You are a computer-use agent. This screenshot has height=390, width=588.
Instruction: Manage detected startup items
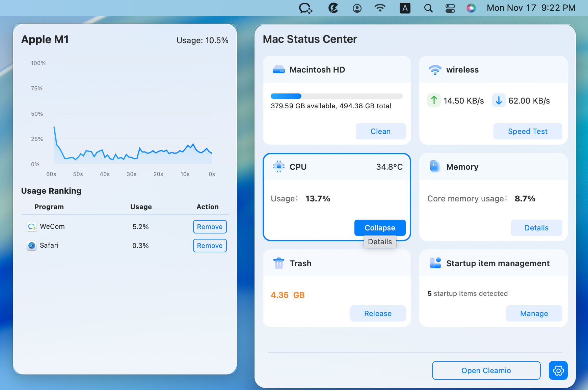(534, 313)
